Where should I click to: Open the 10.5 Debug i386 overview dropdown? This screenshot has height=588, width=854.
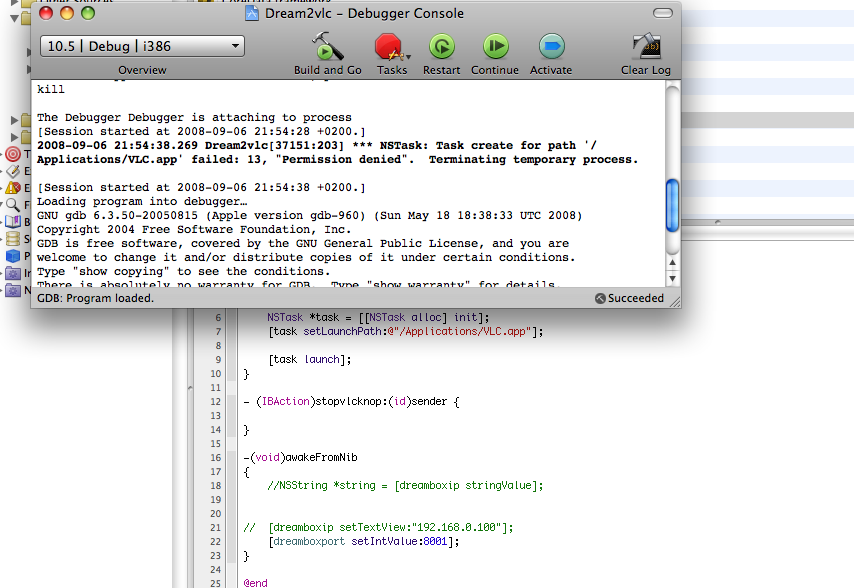(x=142, y=46)
